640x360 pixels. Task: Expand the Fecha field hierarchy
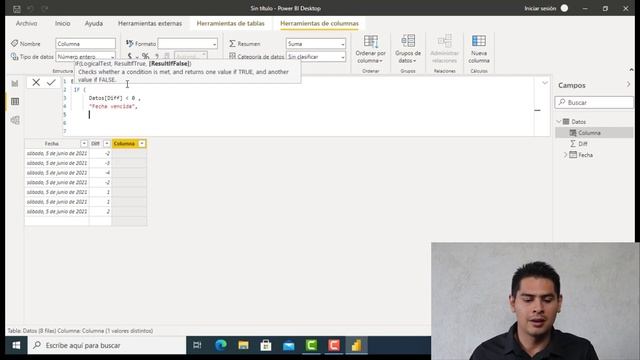pos(565,155)
